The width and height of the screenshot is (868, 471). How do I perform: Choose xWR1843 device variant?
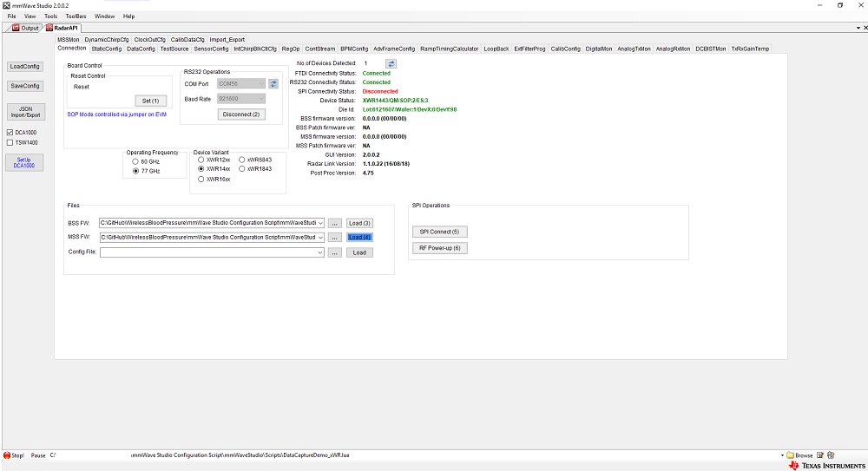pos(242,169)
